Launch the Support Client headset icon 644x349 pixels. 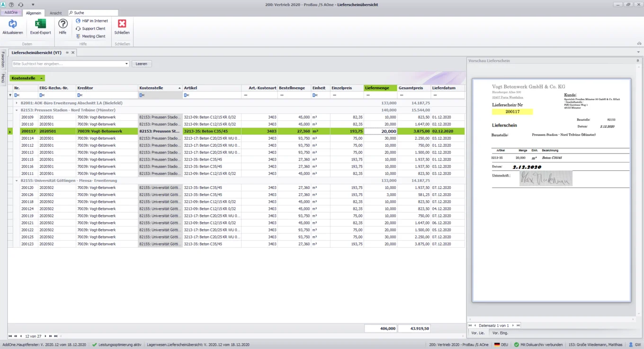tap(79, 28)
